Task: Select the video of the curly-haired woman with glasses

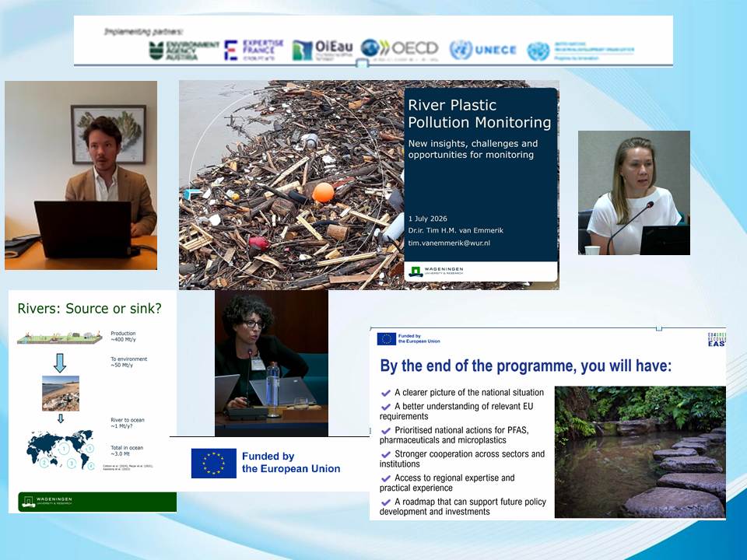Action: 272,363
